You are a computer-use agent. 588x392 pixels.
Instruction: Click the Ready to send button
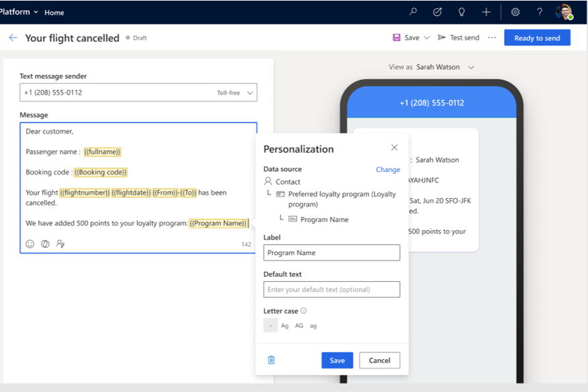pyautogui.click(x=537, y=38)
